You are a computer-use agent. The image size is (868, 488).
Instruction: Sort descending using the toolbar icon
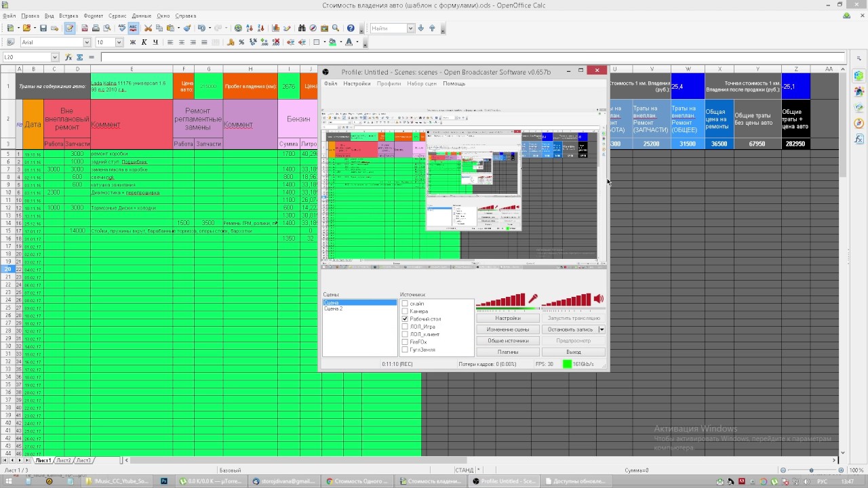(x=261, y=28)
